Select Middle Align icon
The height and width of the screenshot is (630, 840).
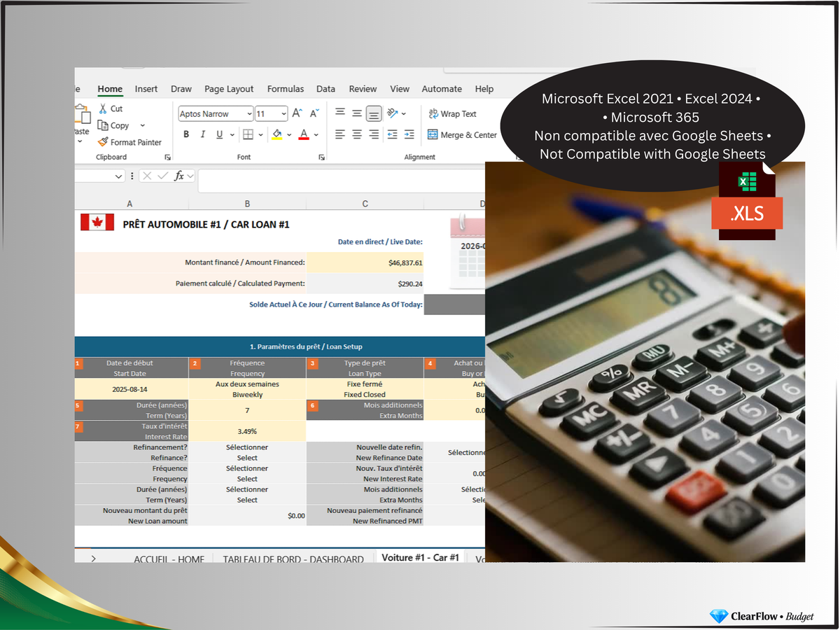click(x=357, y=113)
